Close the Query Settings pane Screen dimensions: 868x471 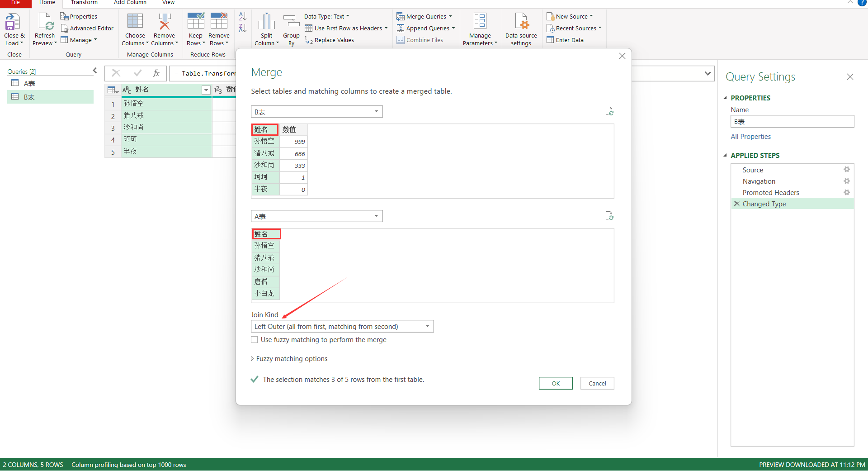[x=850, y=77]
